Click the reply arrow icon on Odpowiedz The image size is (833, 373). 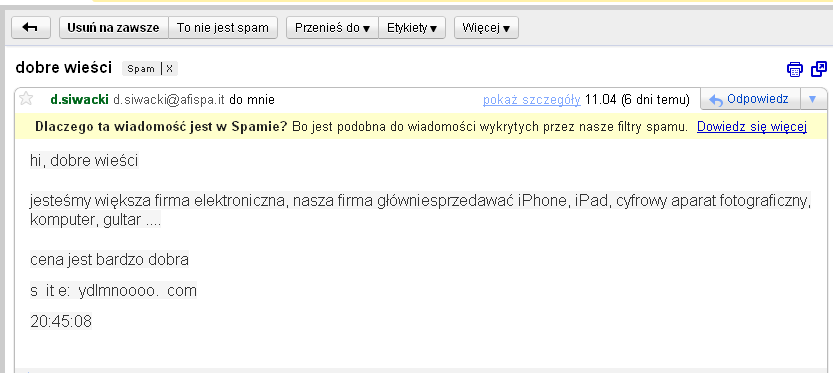[x=716, y=100]
